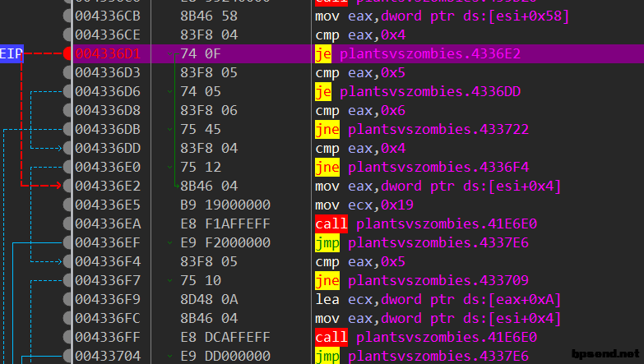The height and width of the screenshot is (364, 644).
Task: Toggle breakpoint dot at address 004336D3
Action: pos(67,72)
